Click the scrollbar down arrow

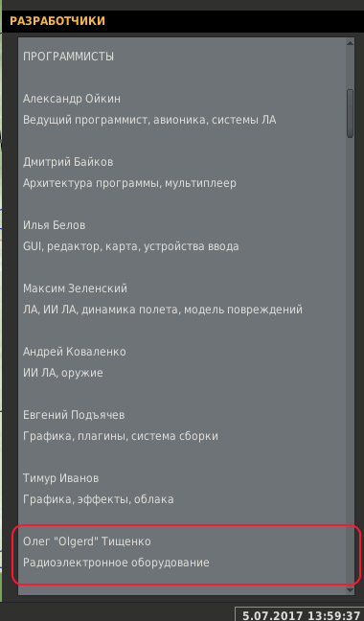350,589
